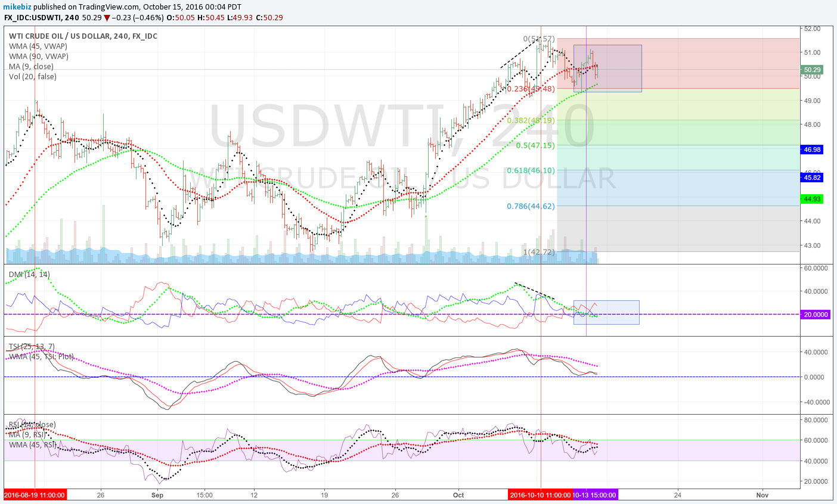Select the dashed black trend line above price peak
Image resolution: width=837 pixels, height=504 pixels.
point(520,52)
